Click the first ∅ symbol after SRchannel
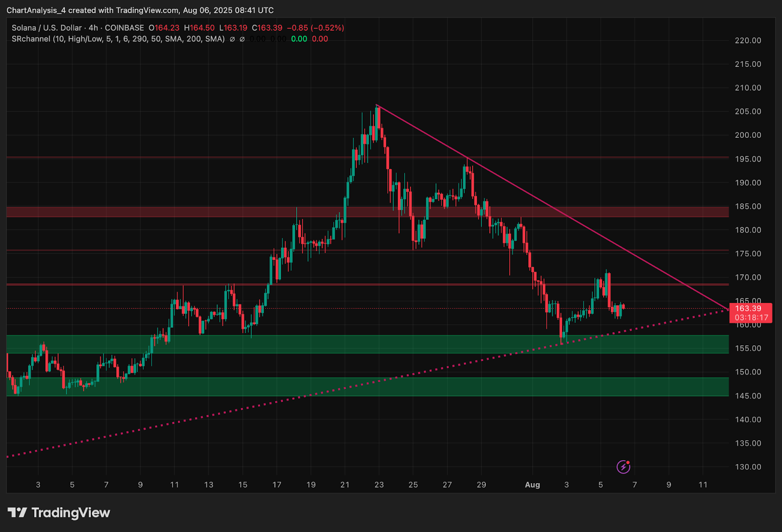Image resolution: width=782 pixels, height=532 pixels. [232, 39]
